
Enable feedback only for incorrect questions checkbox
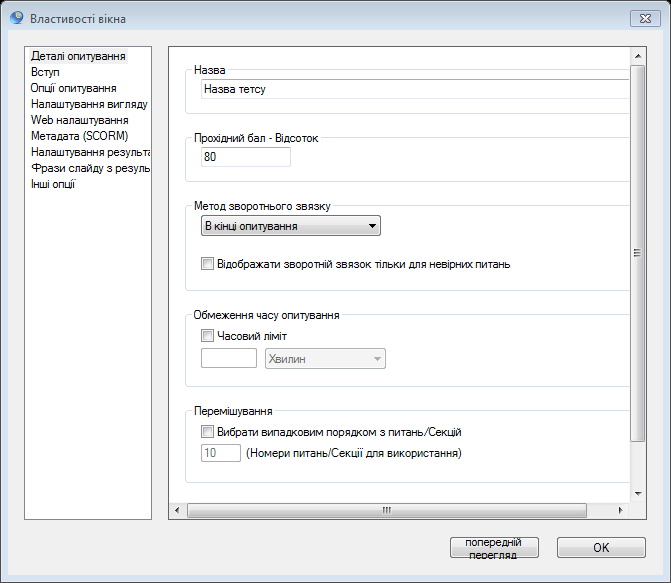point(207,264)
